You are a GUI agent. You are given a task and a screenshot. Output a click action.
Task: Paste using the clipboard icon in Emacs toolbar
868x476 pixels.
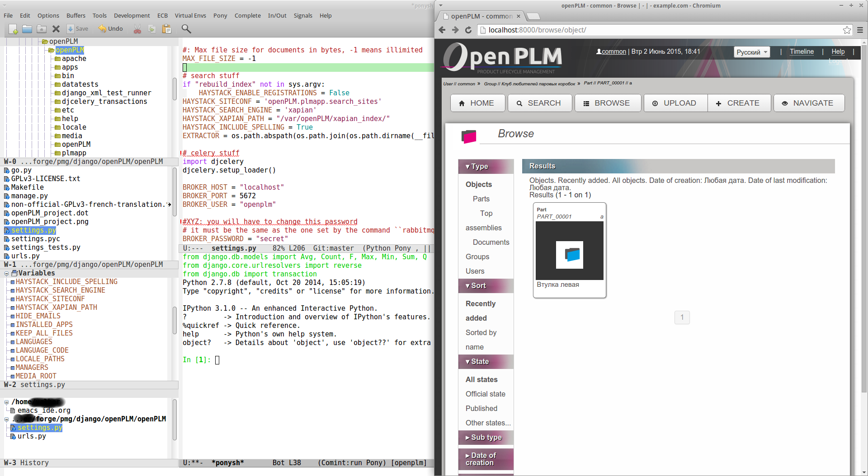[167, 29]
